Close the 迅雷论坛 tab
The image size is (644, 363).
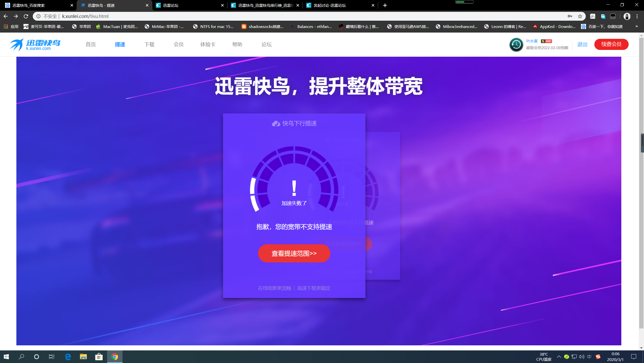tap(222, 5)
